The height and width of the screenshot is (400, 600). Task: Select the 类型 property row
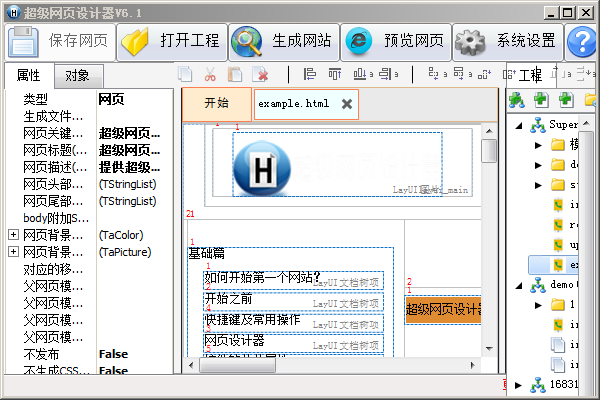[89, 100]
